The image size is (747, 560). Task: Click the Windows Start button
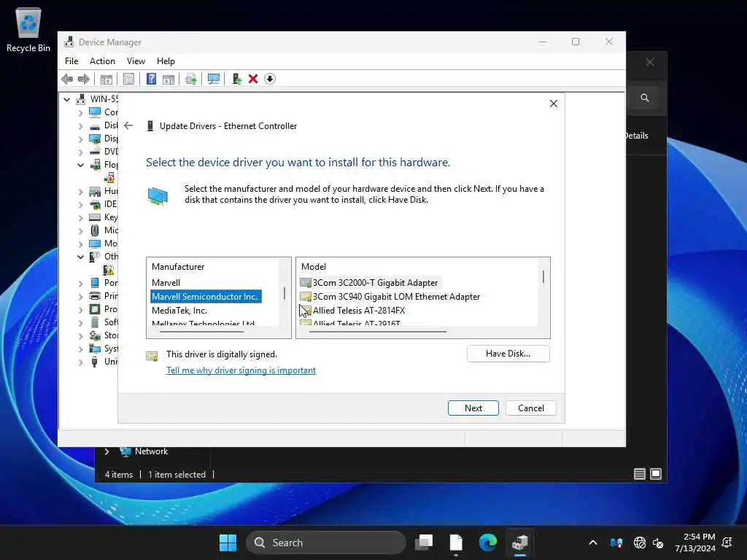click(x=228, y=542)
